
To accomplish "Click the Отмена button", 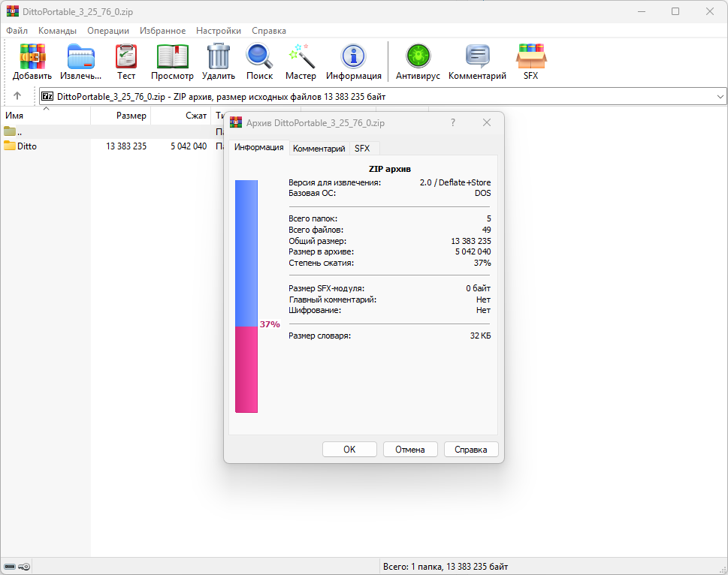I will point(410,450).
